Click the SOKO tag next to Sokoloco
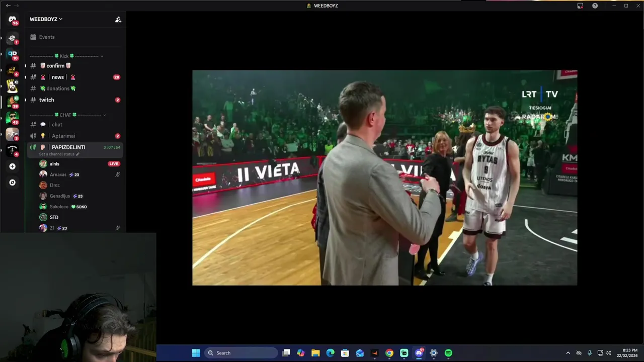 (x=79, y=207)
